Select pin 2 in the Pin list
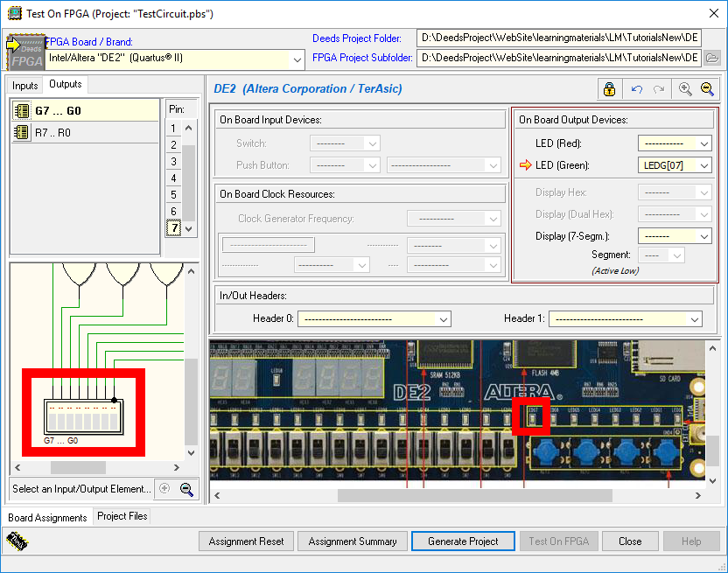The image size is (728, 573). [173, 145]
